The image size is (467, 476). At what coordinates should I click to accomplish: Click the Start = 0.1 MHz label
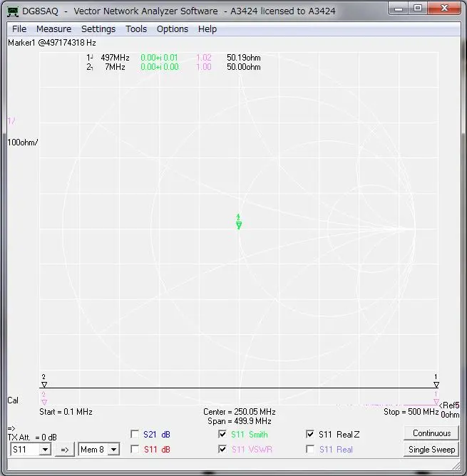tap(66, 412)
